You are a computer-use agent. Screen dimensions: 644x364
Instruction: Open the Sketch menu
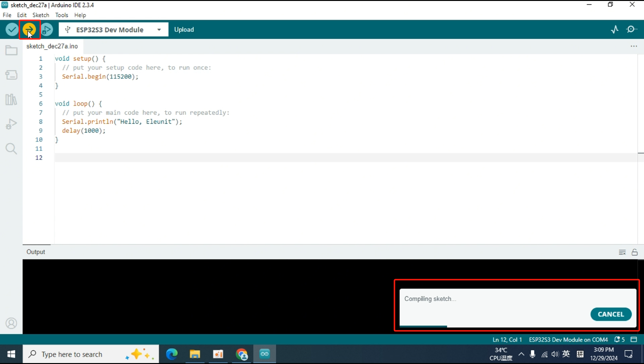41,15
